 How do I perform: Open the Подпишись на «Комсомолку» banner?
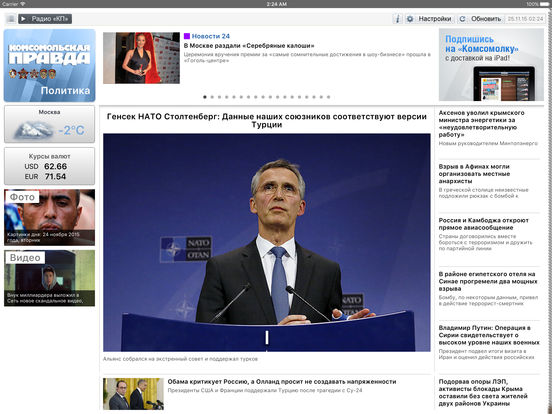pos(491,65)
